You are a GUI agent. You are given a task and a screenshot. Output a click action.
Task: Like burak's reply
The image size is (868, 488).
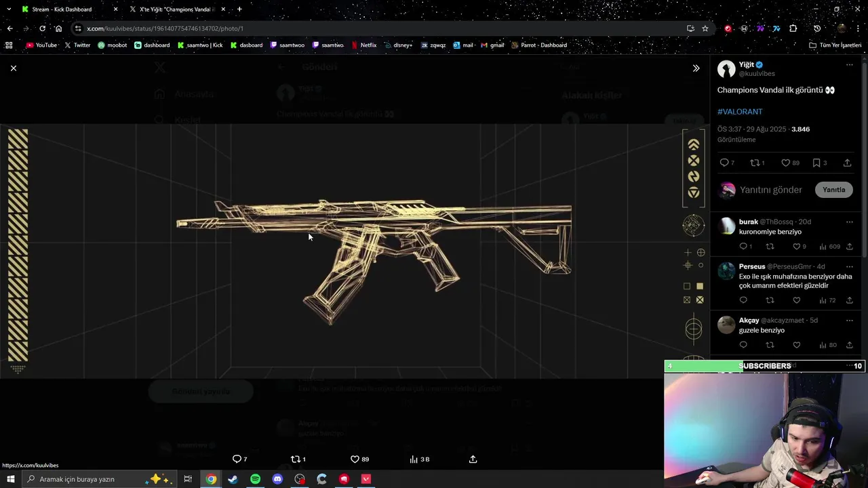[x=796, y=247]
